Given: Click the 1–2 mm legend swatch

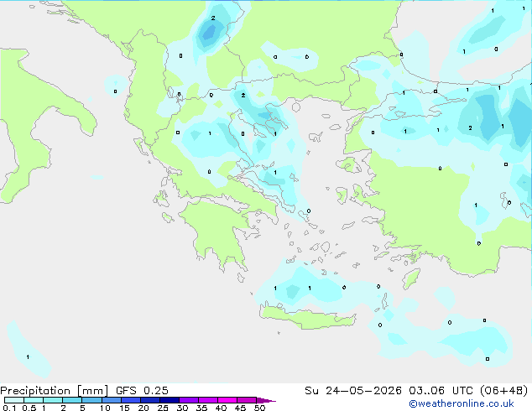Looking at the screenshot, I should (53, 400).
